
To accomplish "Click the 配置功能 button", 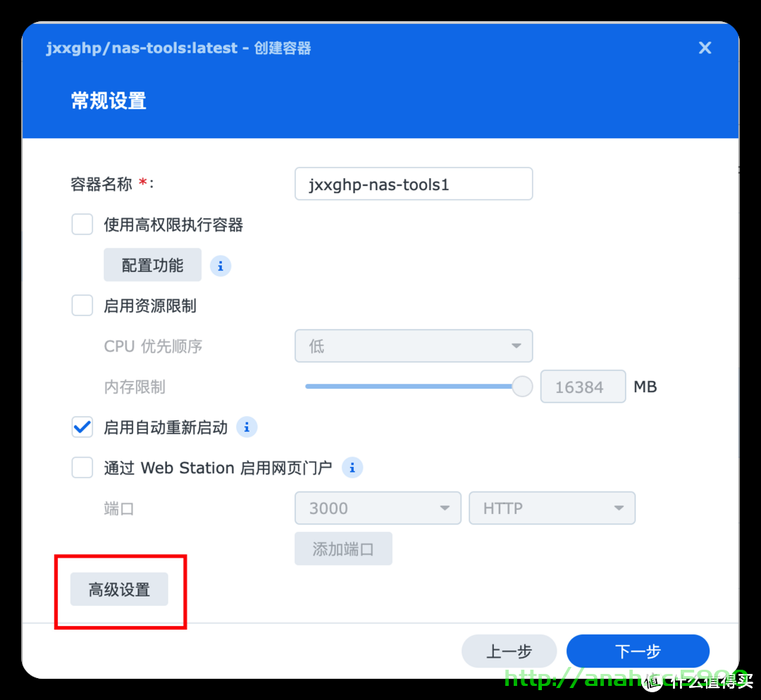I will [x=152, y=265].
